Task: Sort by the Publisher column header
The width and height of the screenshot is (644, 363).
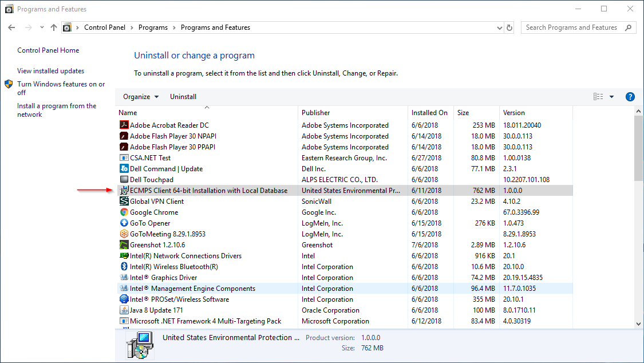Action: point(353,113)
